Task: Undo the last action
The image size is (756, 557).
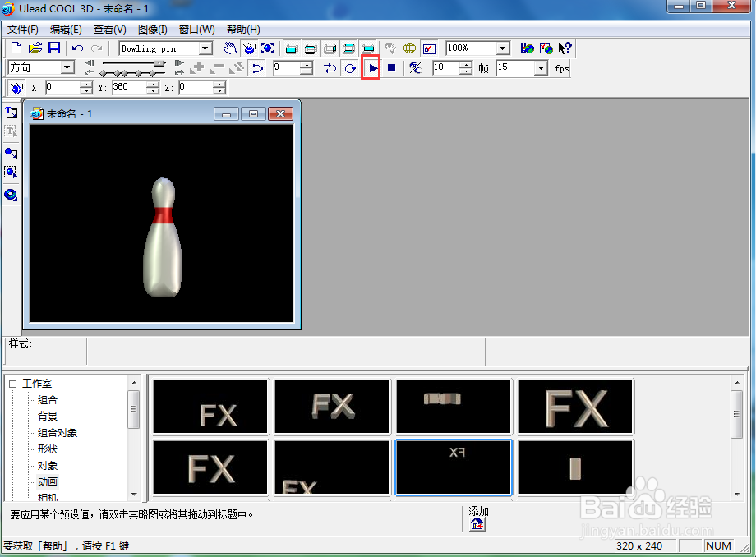Action: [77, 48]
